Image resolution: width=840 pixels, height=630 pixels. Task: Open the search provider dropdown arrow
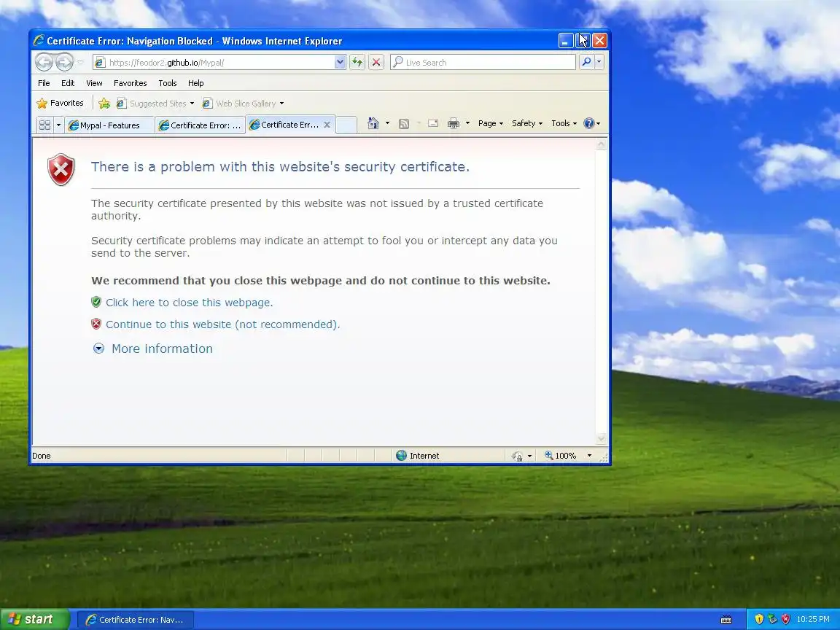[x=599, y=62]
